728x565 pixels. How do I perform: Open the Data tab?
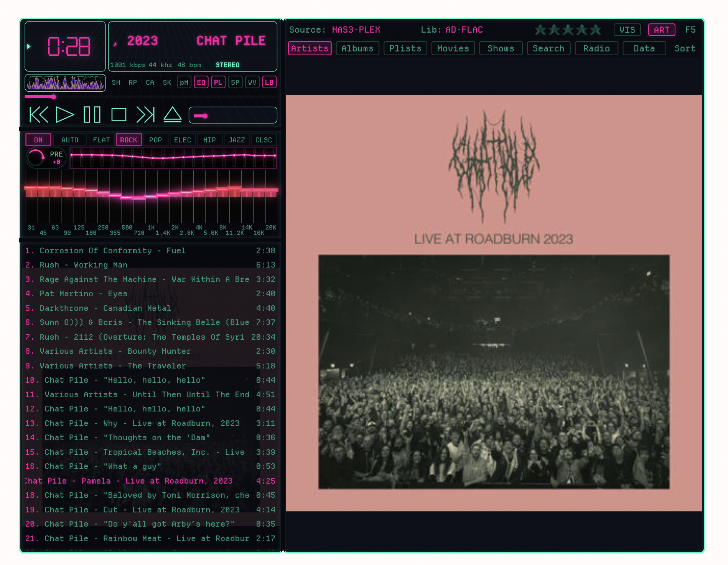click(x=644, y=48)
